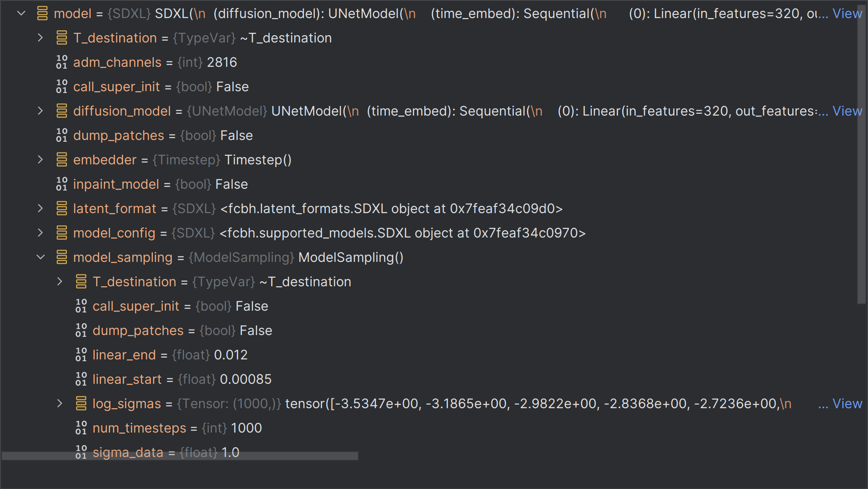Select model_config value fcbh.supported_models.SDXL object

coord(402,233)
